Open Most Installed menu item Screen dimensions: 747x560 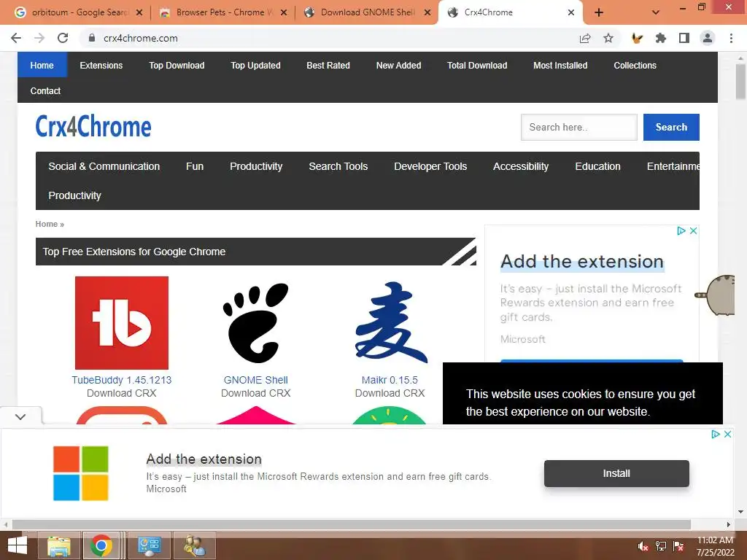click(560, 65)
